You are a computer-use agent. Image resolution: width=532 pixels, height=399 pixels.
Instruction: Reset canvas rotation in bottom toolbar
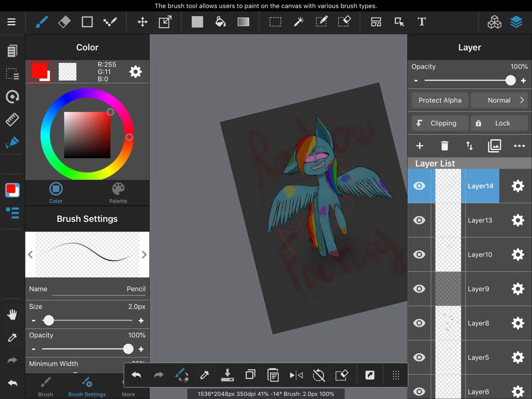tap(318, 375)
